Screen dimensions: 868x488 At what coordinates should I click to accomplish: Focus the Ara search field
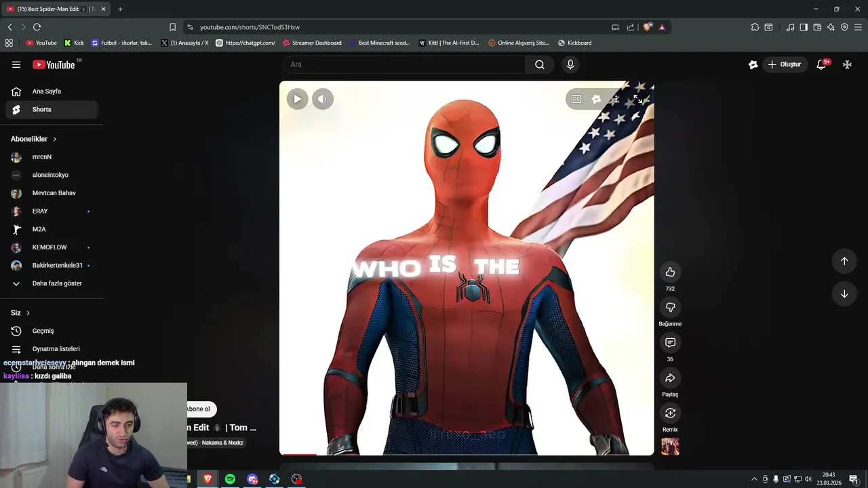(404, 64)
